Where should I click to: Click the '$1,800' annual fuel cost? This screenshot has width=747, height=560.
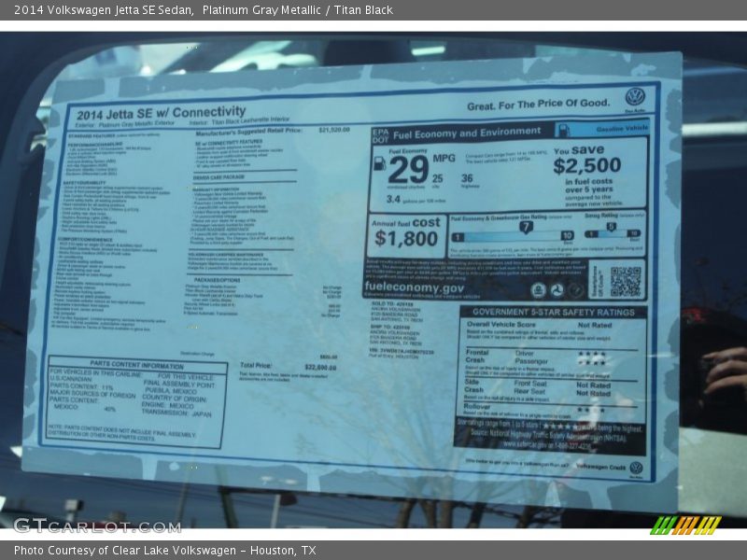406,238
